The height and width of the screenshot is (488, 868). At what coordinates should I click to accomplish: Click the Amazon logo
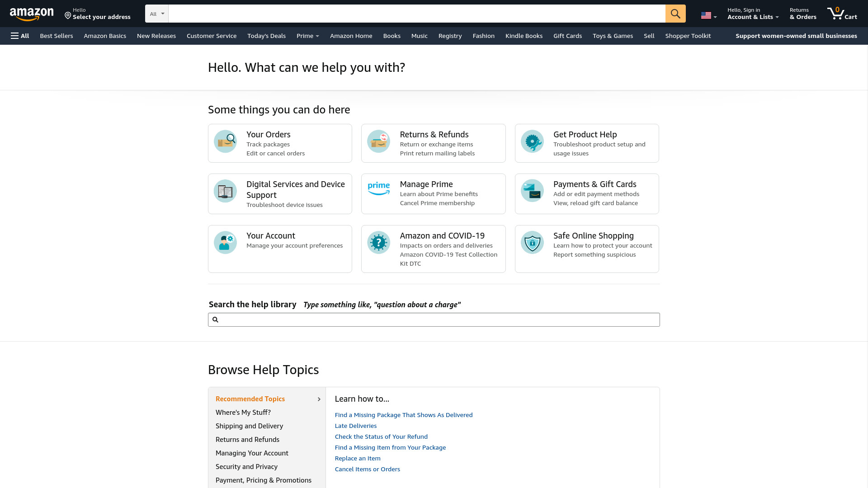32,14
